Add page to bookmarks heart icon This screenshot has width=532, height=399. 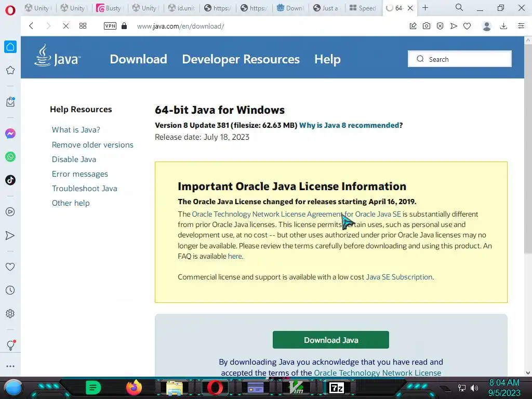(x=467, y=26)
